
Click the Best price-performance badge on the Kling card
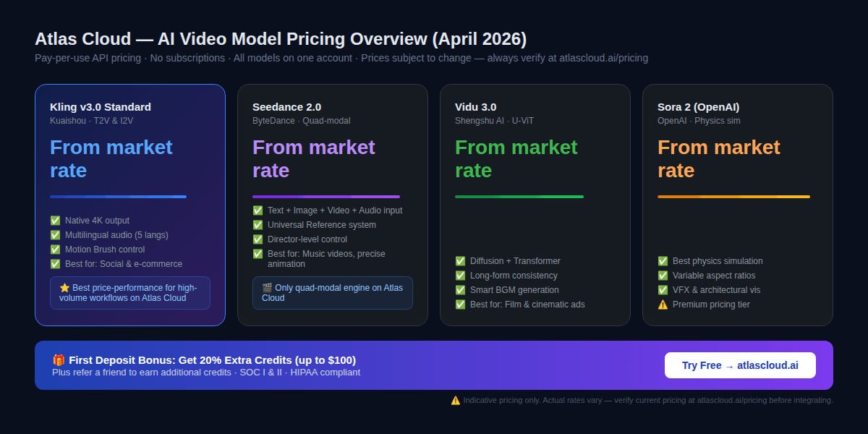tap(130, 292)
